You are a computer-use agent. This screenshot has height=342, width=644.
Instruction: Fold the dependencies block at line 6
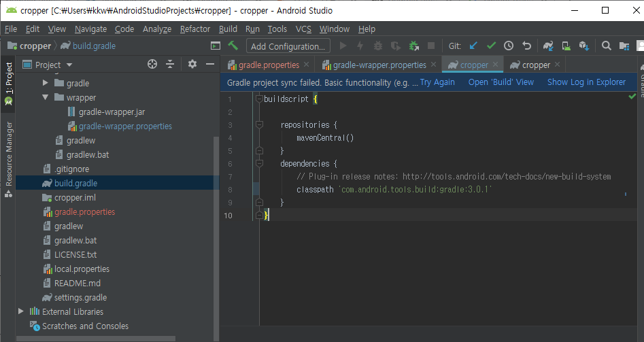tap(259, 164)
